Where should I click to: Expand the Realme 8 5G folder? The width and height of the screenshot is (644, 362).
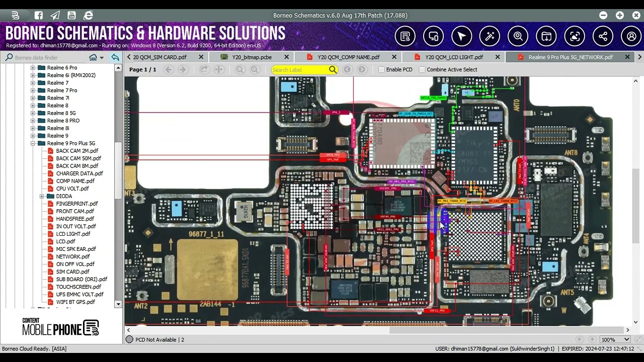33,113
